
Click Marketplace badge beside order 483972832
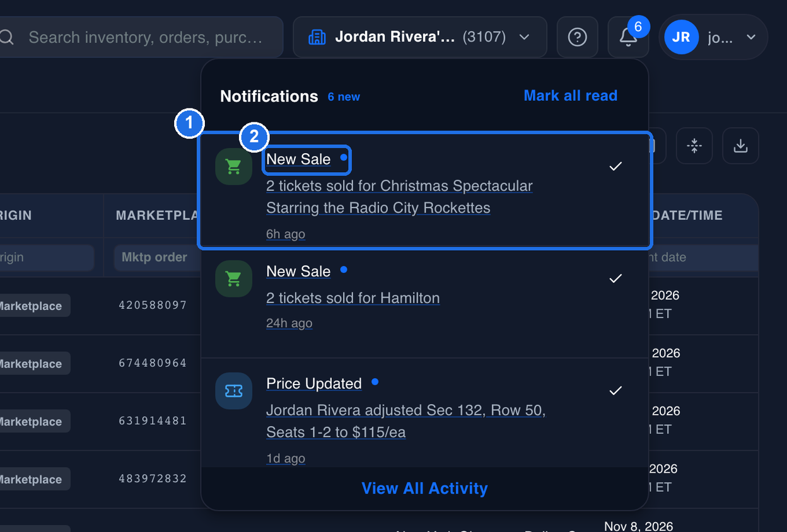[x=35, y=479]
